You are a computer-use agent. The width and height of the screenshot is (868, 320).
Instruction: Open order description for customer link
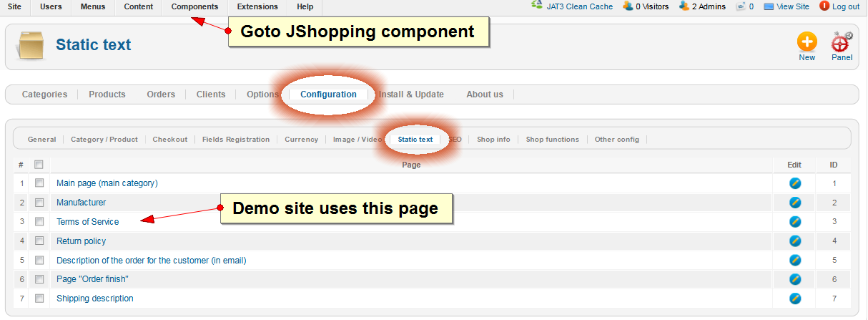point(152,260)
